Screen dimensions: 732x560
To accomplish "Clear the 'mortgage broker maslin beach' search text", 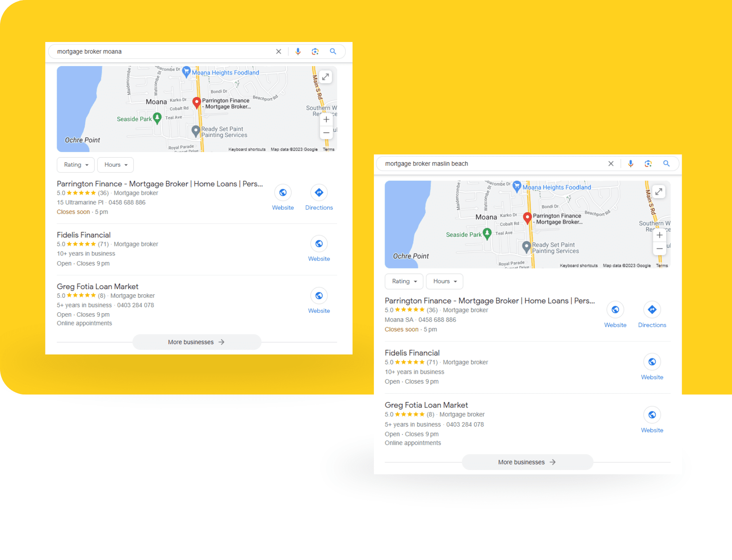I will pyautogui.click(x=611, y=164).
